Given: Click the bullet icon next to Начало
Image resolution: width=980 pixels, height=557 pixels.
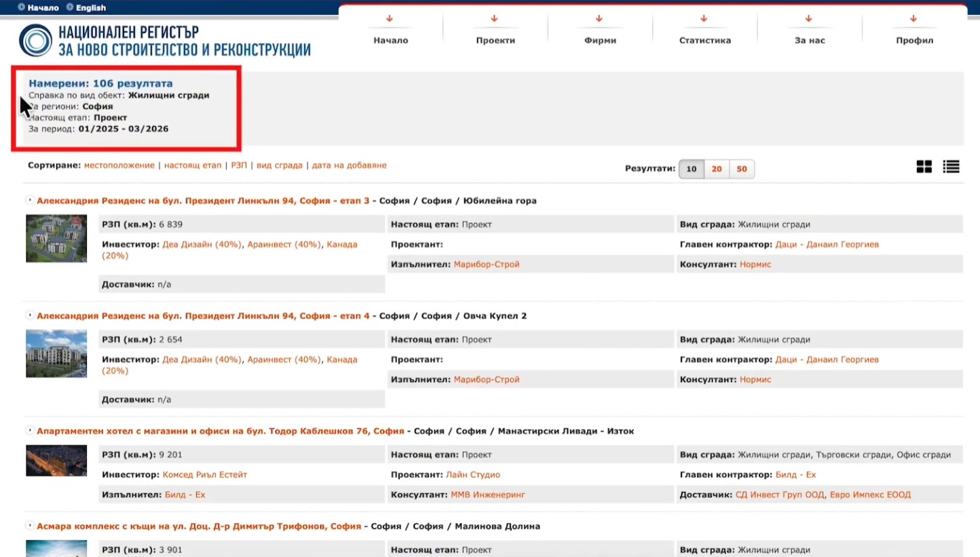Looking at the screenshot, I should coord(21,7).
